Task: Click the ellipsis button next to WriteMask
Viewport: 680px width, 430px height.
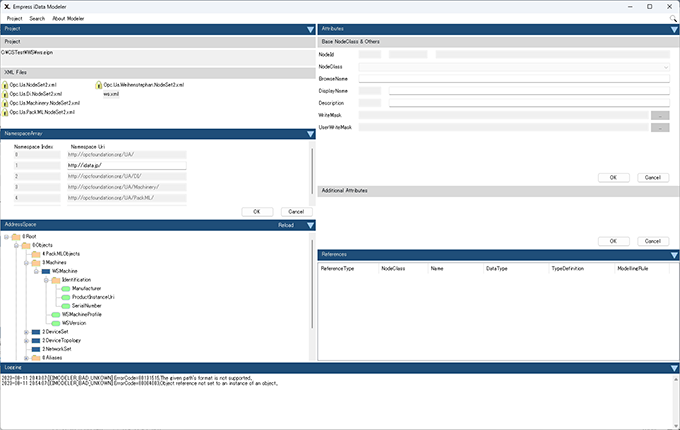Action: click(x=660, y=115)
